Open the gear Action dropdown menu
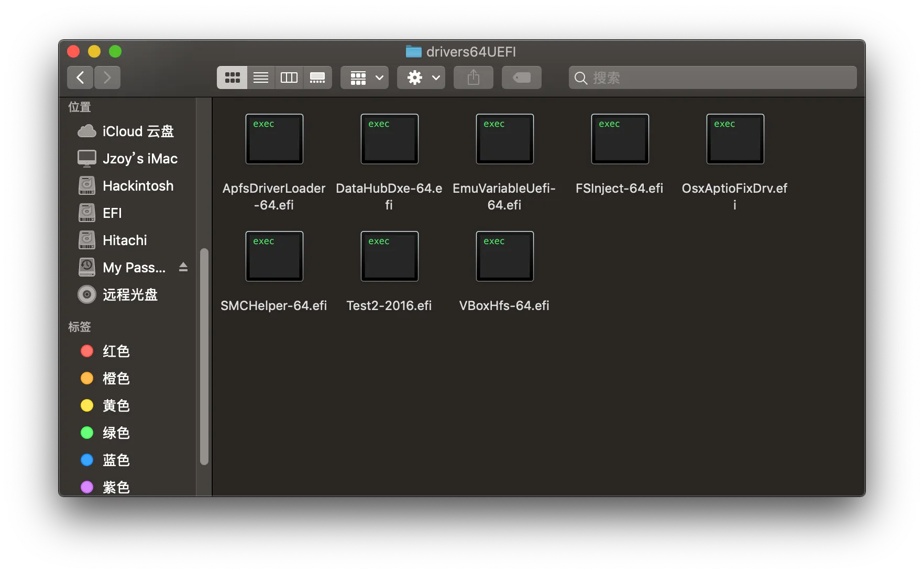Viewport: 924px width, 574px height. (x=421, y=78)
